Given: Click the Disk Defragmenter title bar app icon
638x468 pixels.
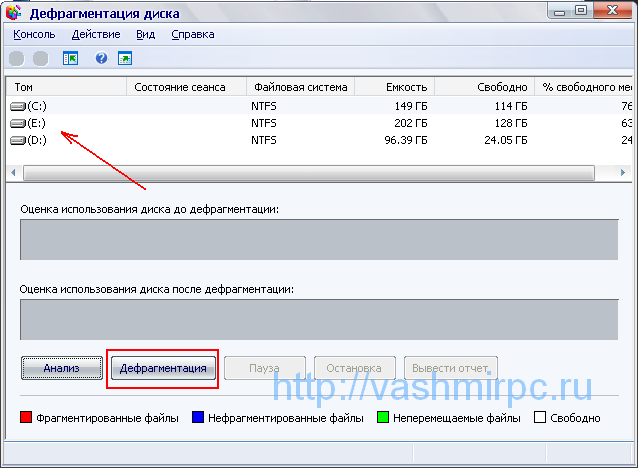Looking at the screenshot, I should [x=13, y=12].
